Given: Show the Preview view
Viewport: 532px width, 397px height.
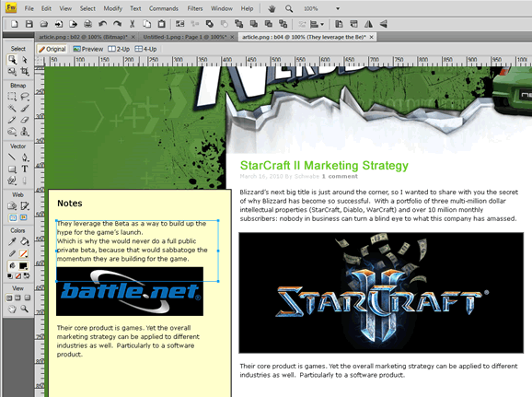Looking at the screenshot, I should (88, 49).
